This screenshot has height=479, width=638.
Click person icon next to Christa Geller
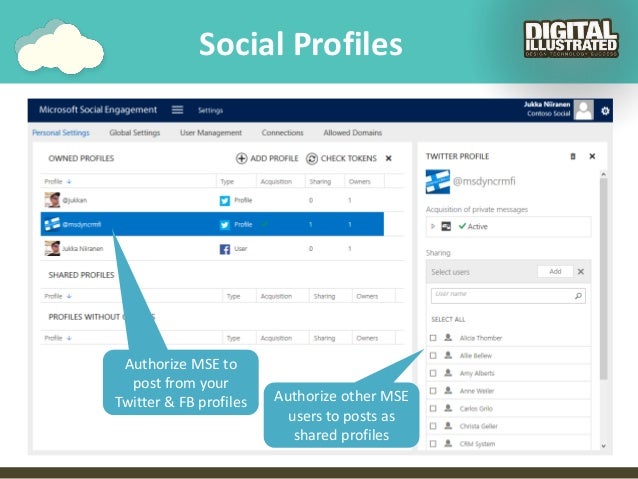click(x=448, y=426)
